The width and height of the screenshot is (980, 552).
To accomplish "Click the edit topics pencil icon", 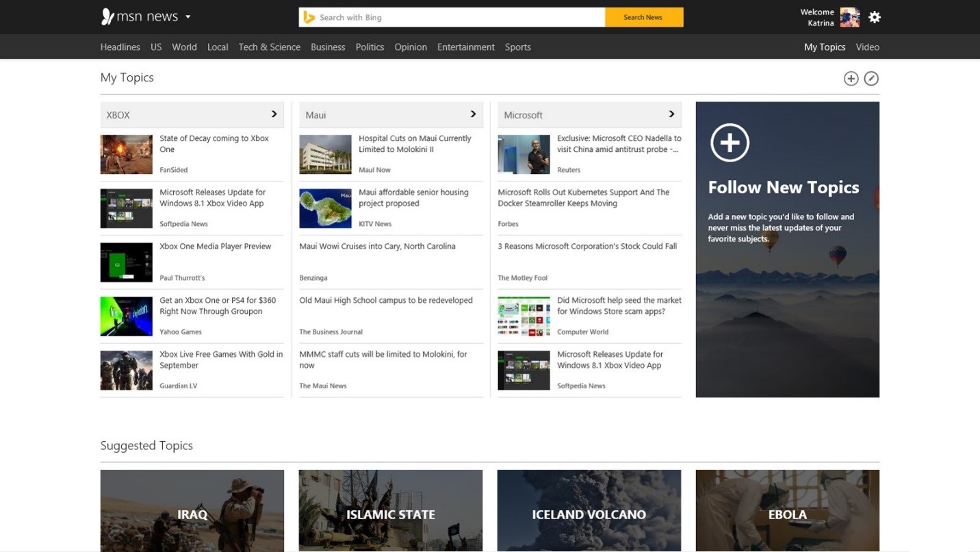I will (871, 78).
